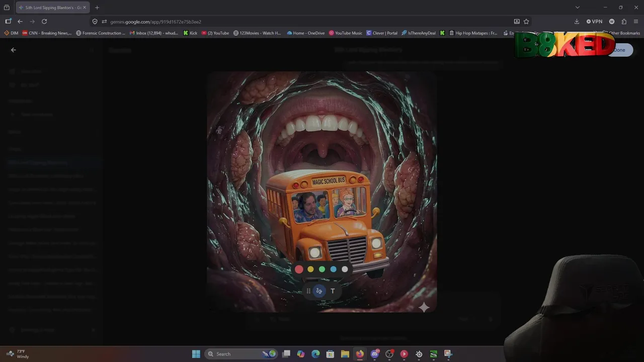Toggle the VPN button
Screen dimensions: 644x362
click(x=594, y=22)
